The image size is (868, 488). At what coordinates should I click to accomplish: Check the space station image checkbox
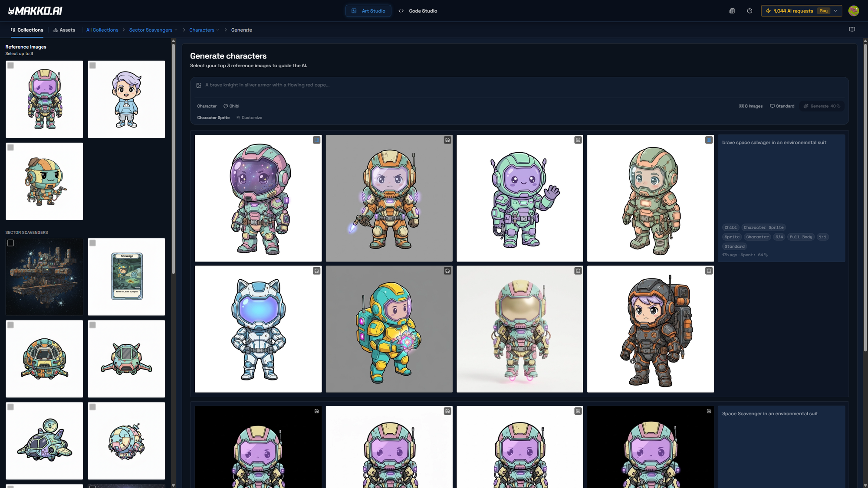[10, 243]
